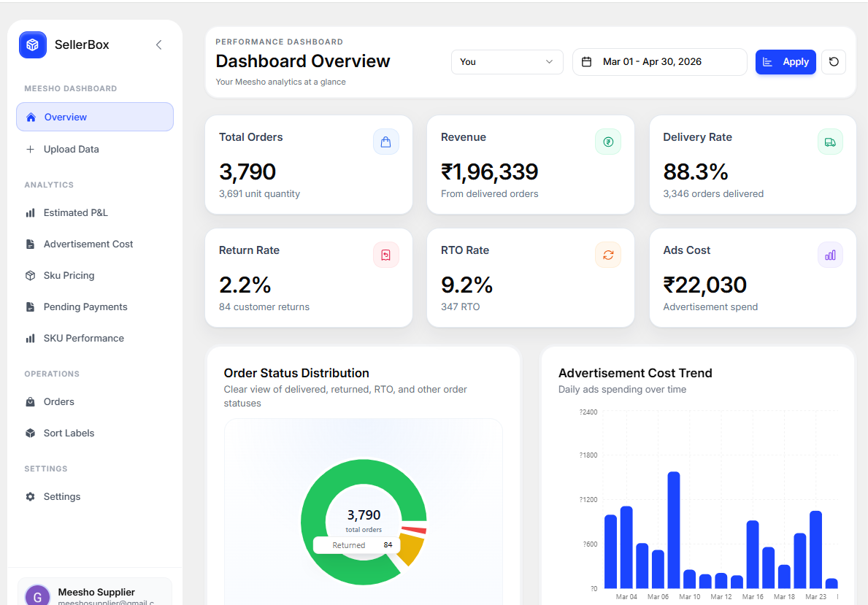Screen dimensions: 868x605
Task: Click the tallest bar in Advertisement Cost Trend
Action: [674, 530]
